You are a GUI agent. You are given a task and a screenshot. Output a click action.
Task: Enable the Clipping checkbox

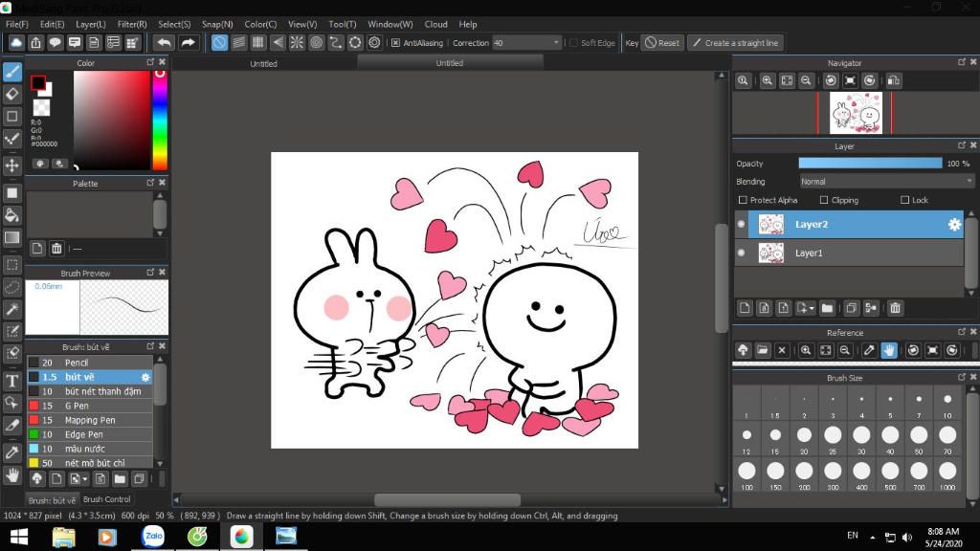tap(824, 200)
